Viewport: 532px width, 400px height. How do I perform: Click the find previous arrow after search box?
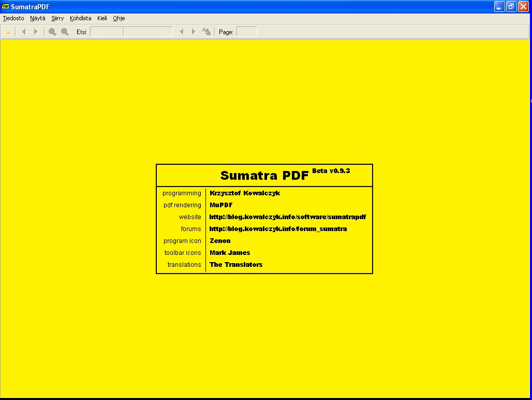[x=182, y=32]
